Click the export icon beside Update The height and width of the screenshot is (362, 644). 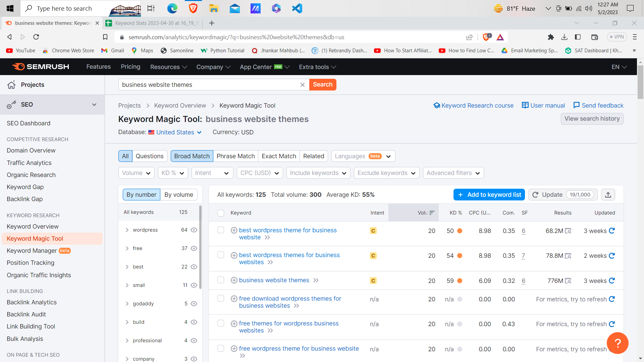[x=608, y=194]
